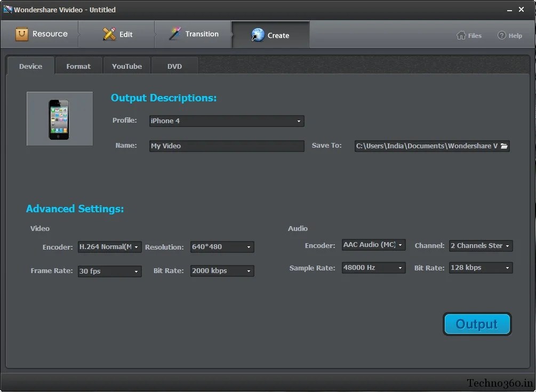Open Help from the top bar
The width and height of the screenshot is (536, 392).
[x=510, y=36]
